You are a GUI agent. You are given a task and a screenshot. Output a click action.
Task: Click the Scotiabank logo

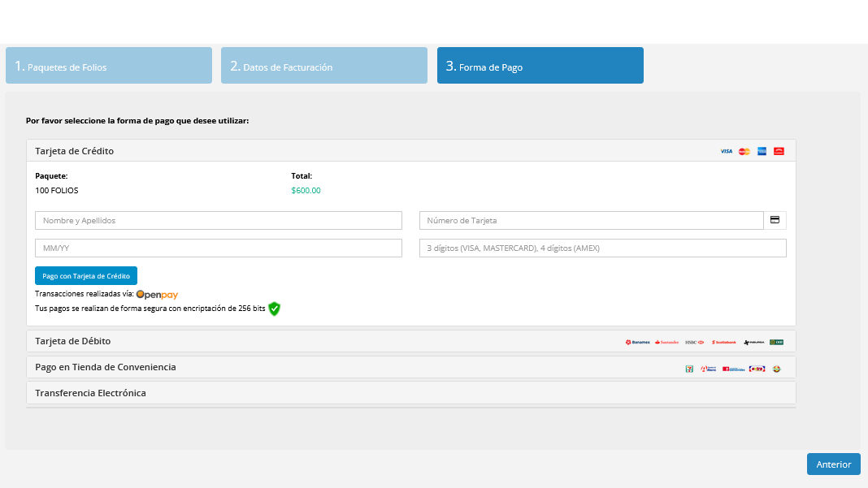pos(723,342)
